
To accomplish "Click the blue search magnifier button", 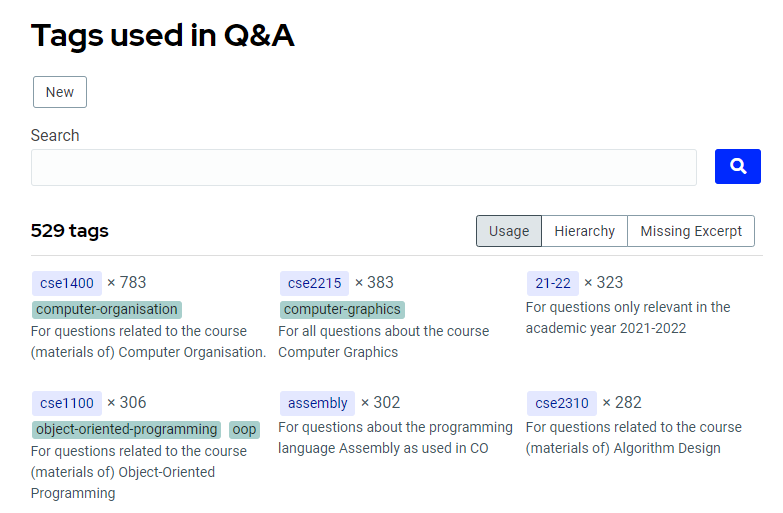I will (737, 167).
